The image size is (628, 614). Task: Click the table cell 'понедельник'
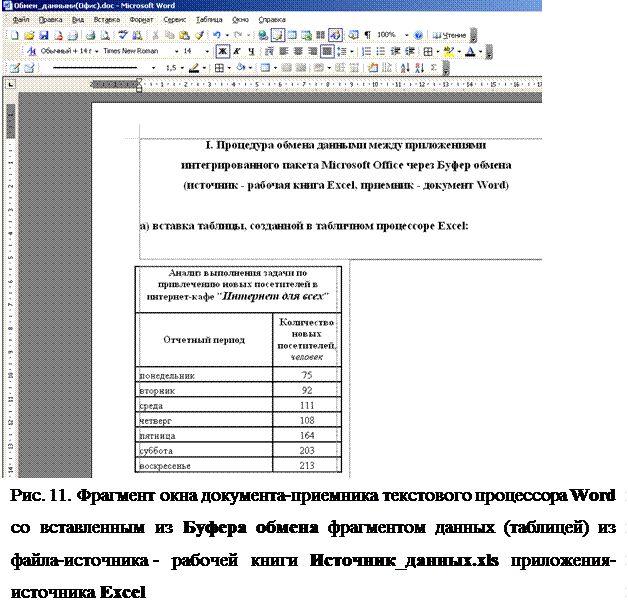(x=204, y=375)
